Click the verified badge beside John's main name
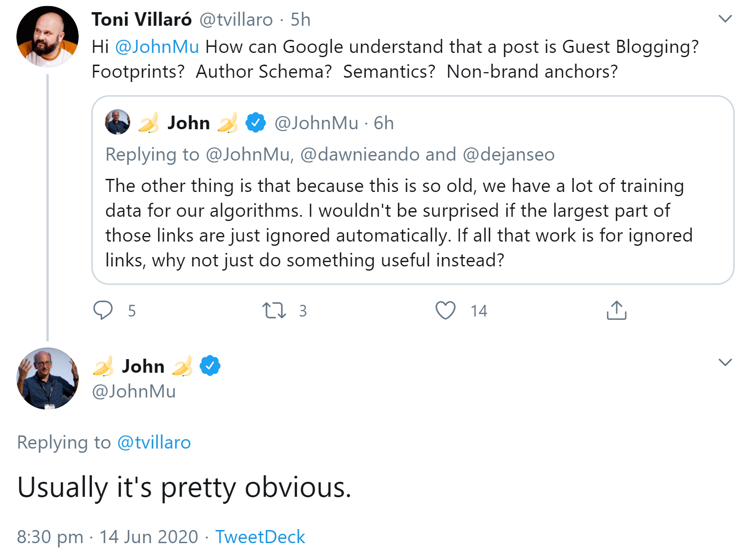Viewport: 745px width, 560px height. click(210, 366)
